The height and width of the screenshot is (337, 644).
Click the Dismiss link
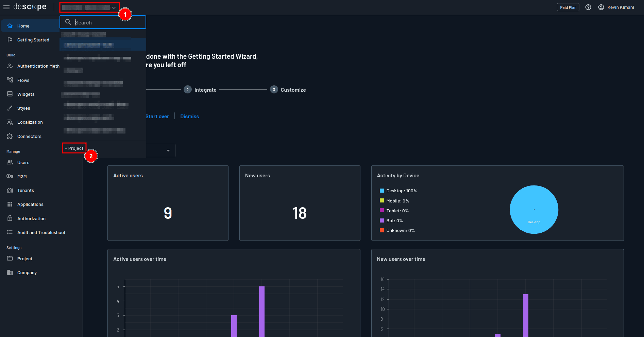coord(189,116)
